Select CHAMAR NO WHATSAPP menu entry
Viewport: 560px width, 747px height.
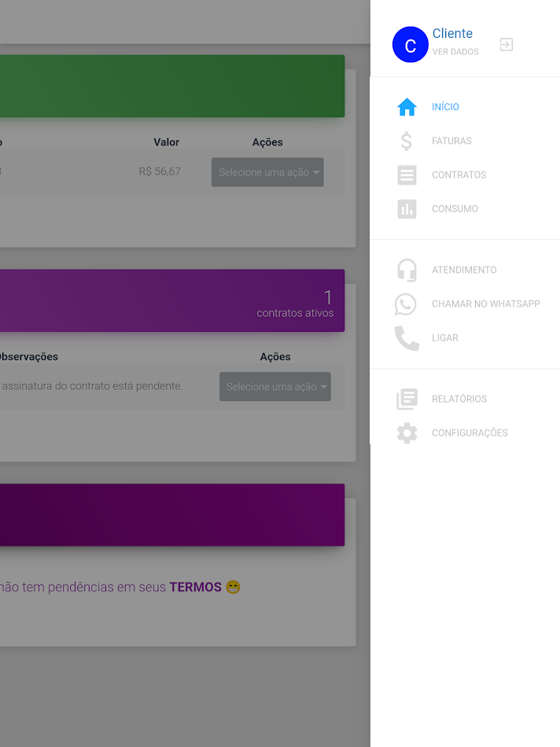click(x=485, y=304)
